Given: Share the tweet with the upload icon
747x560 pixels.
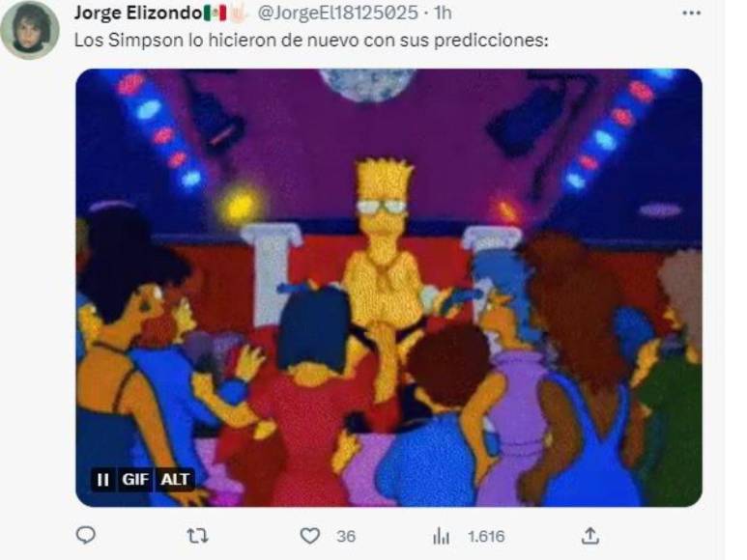Looking at the screenshot, I should click(x=589, y=536).
